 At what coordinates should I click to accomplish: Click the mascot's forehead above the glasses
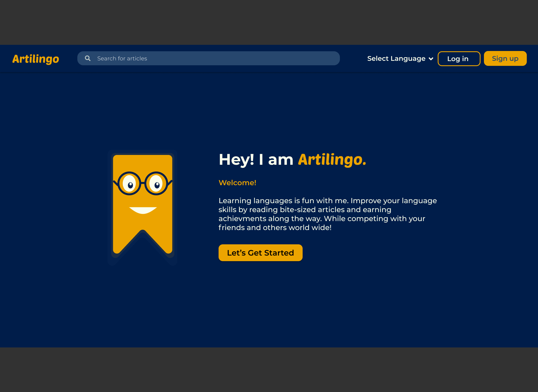coord(143,163)
